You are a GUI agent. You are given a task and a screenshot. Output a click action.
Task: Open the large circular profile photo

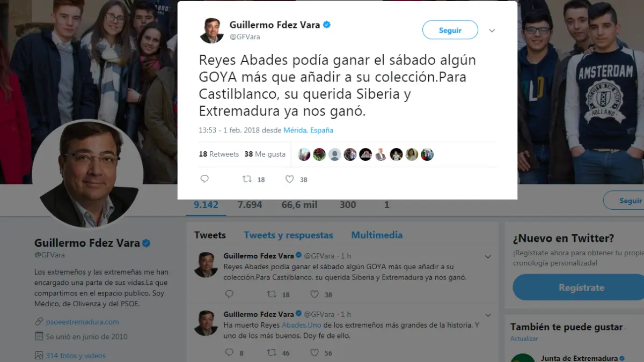pos(87,174)
